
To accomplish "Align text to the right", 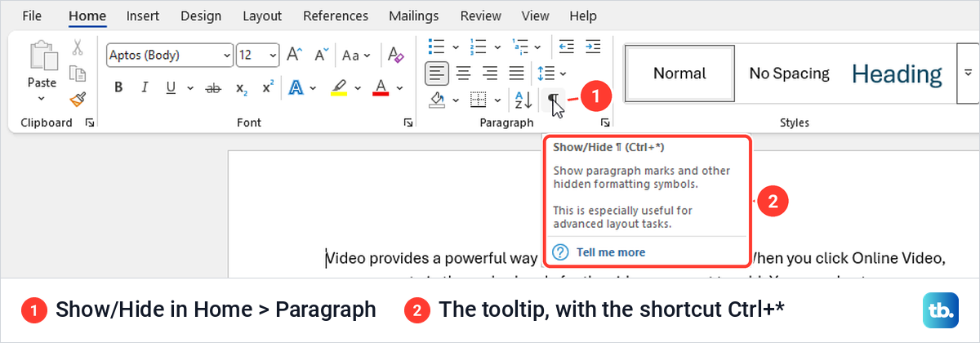I will (x=490, y=73).
